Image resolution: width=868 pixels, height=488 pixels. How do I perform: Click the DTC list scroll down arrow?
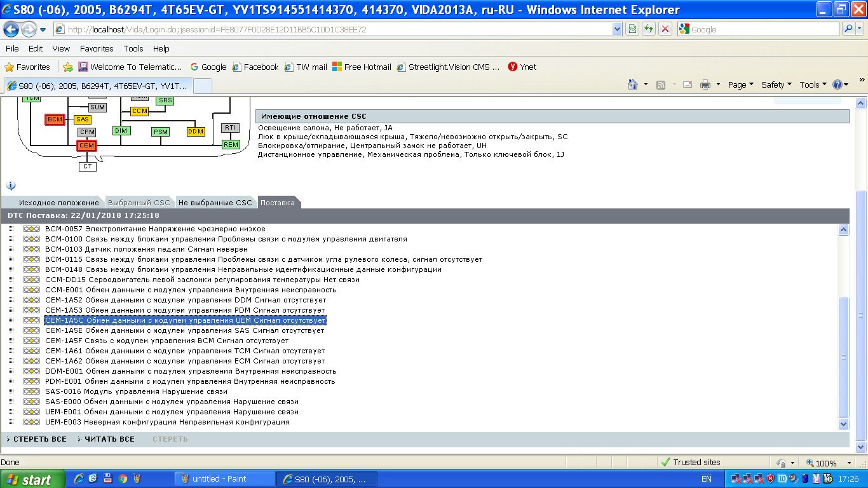(x=844, y=424)
